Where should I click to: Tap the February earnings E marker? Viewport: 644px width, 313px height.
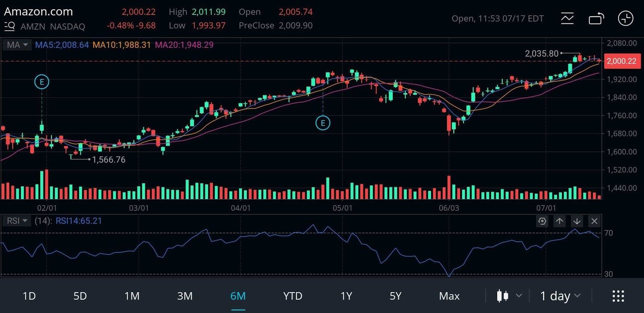pos(41,82)
